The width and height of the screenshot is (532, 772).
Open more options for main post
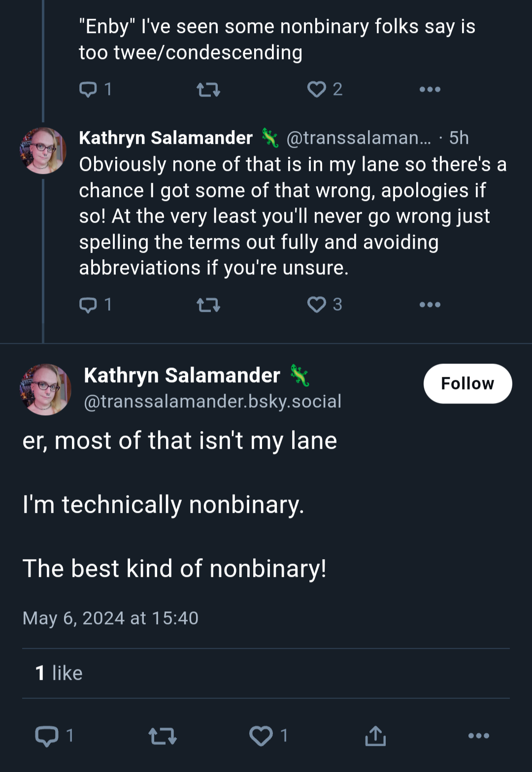coord(479,736)
